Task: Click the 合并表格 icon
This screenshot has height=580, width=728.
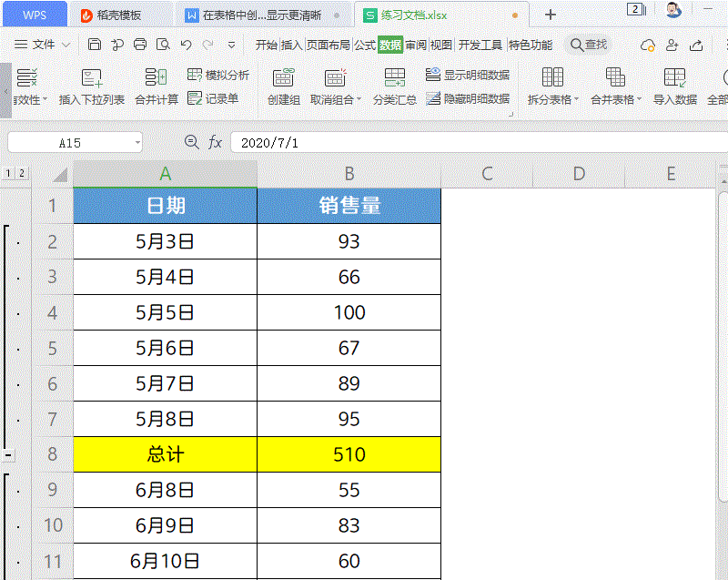Action: pos(615,77)
